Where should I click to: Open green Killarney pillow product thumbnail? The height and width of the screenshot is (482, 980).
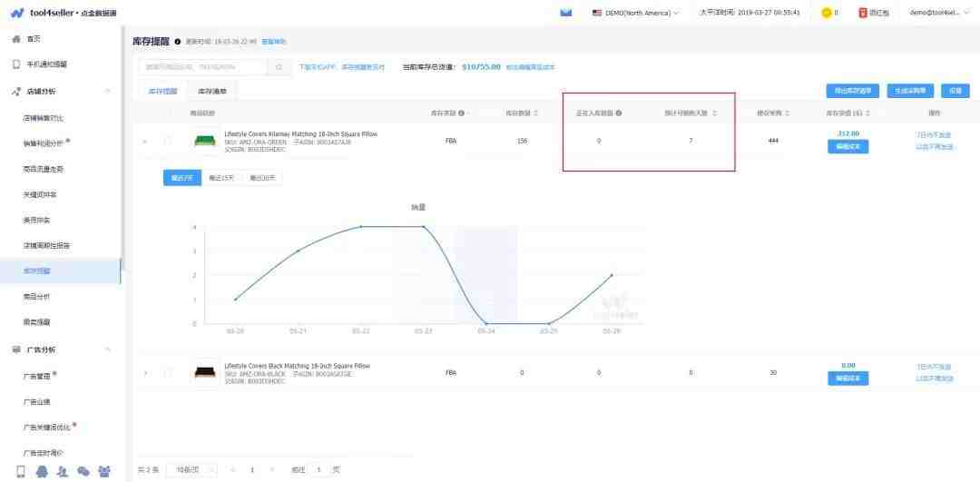204,141
